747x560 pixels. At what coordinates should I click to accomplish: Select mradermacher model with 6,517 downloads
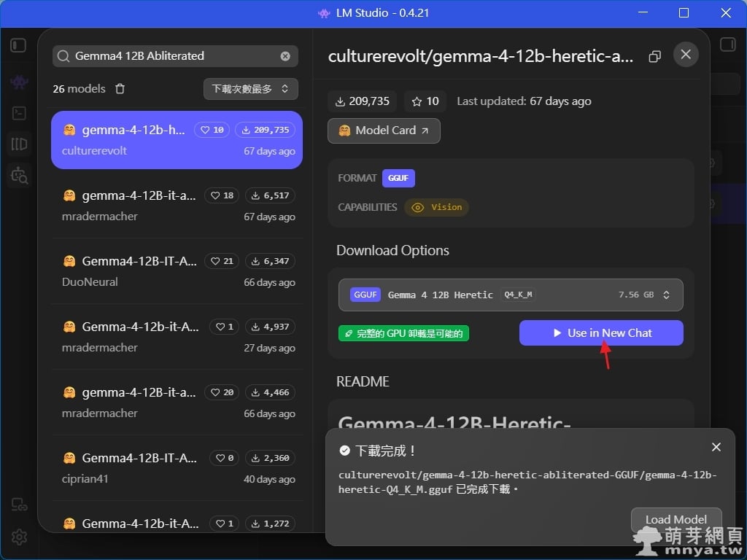(177, 205)
